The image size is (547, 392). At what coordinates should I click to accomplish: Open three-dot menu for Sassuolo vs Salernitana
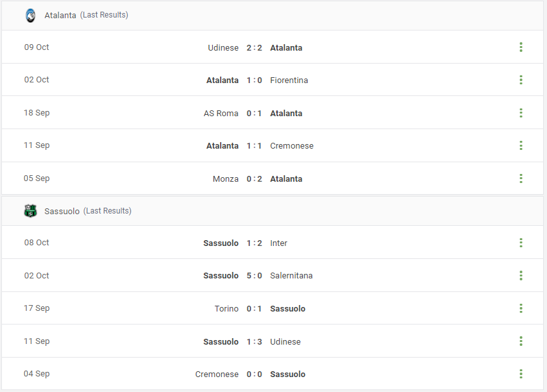click(x=521, y=275)
